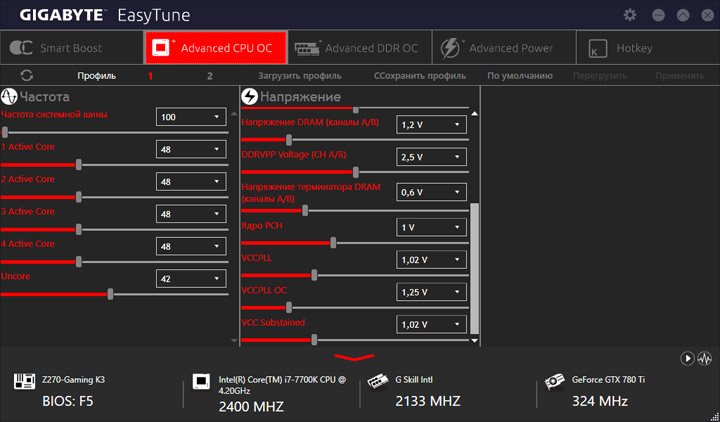Click frequency panel scroll-down arrow
Screen dimensions: 720x422
[x=234, y=341]
